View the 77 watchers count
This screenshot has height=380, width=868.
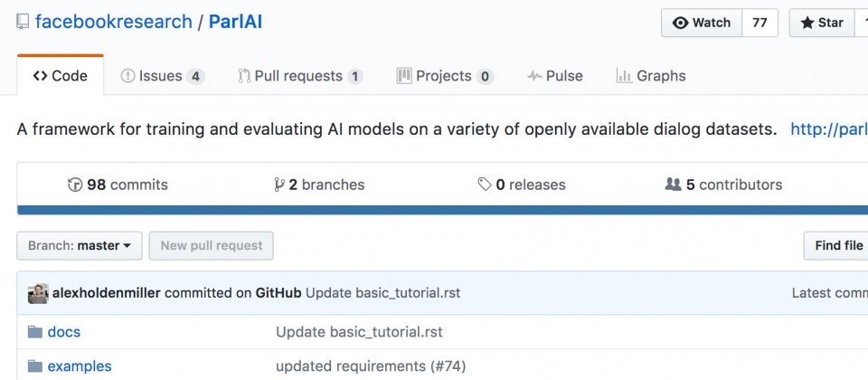pyautogui.click(x=759, y=23)
